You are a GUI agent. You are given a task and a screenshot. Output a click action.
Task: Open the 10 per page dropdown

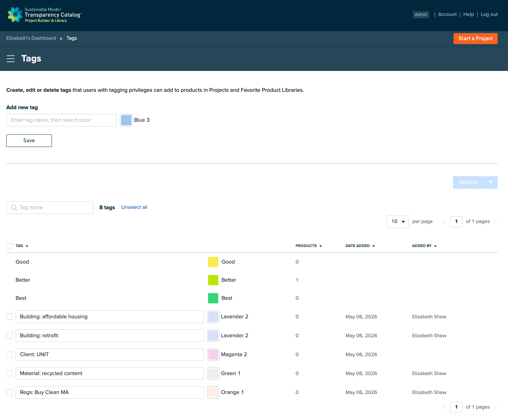[x=398, y=222]
